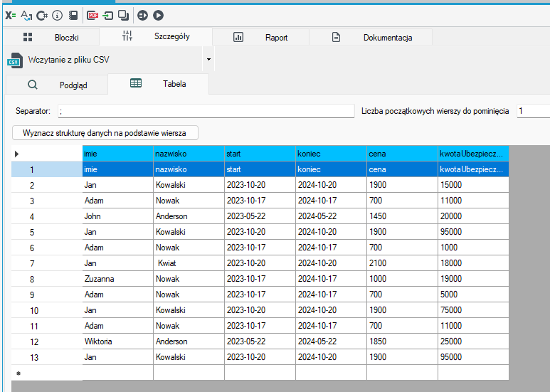Viewport: 550px width, 392px height.
Task: Click the 'Wiktoria' cell in row 12
Action: (118, 341)
